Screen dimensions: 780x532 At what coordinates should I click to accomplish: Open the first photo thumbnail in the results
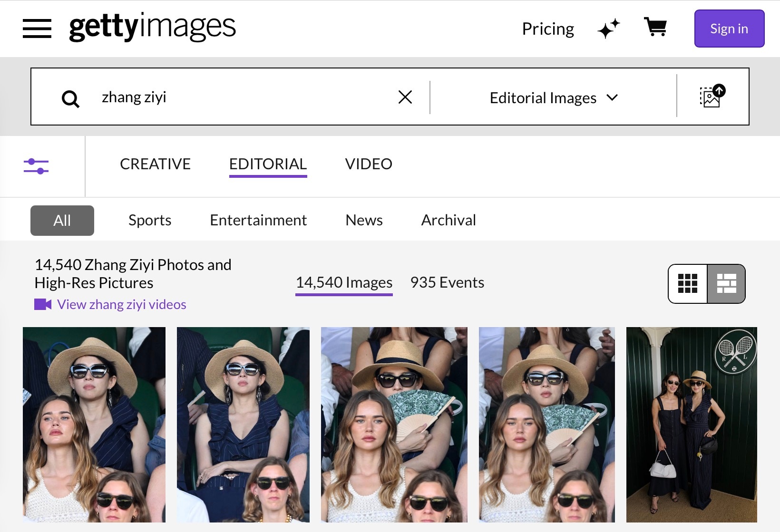click(94, 425)
